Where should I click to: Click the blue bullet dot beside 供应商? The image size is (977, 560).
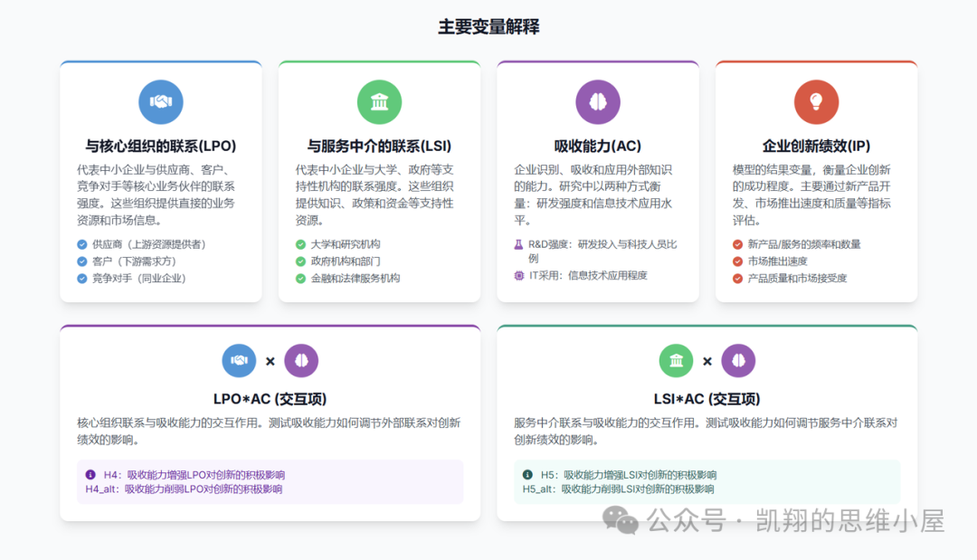(x=81, y=243)
